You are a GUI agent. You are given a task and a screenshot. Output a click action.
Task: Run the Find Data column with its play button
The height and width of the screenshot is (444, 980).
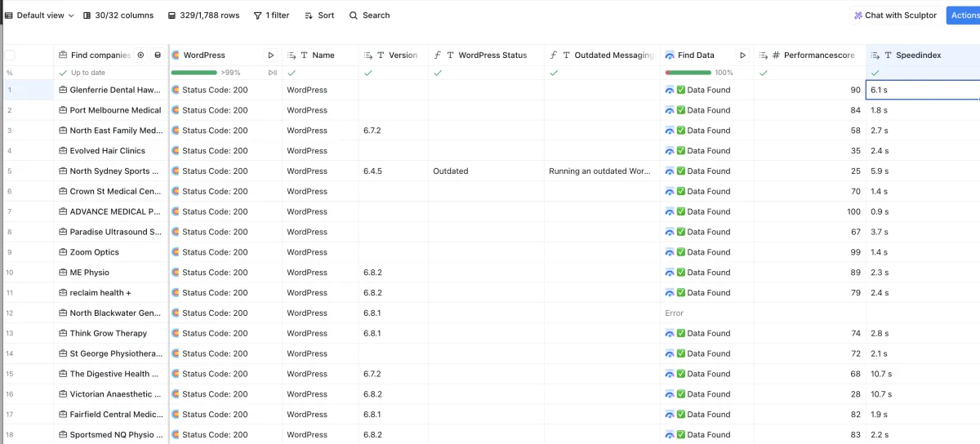tap(742, 55)
